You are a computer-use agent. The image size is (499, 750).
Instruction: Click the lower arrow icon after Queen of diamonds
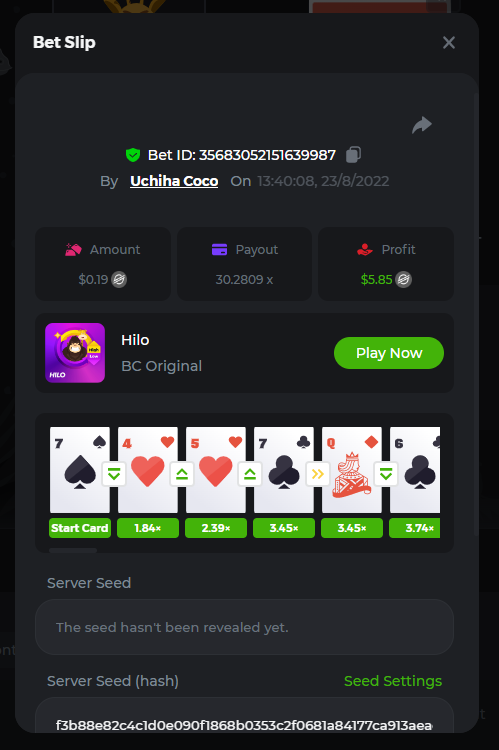tap(386, 474)
